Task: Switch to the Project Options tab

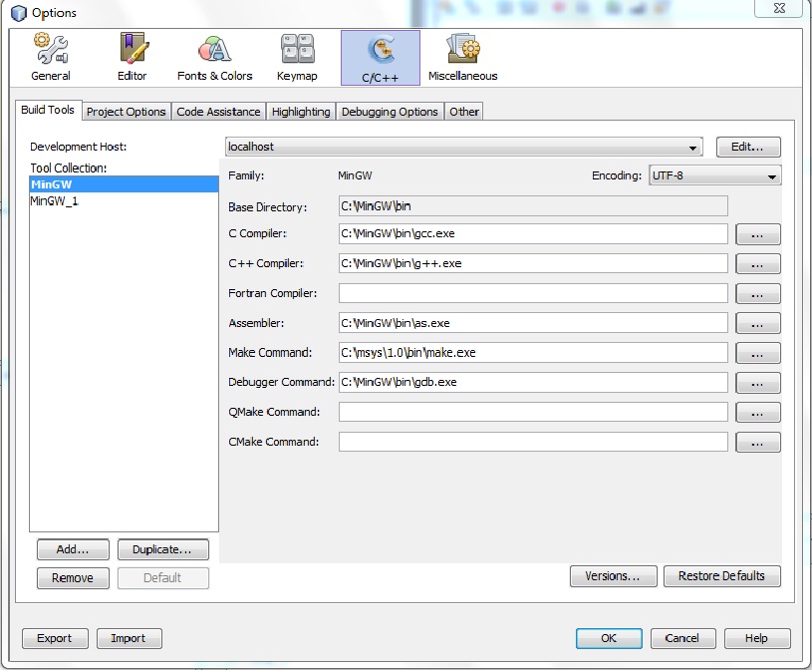Action: [126, 112]
